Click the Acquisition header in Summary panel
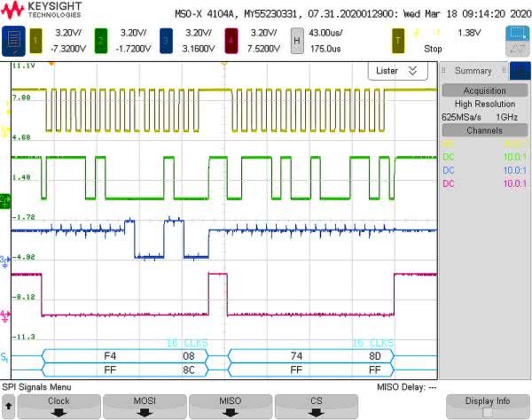 pos(485,90)
